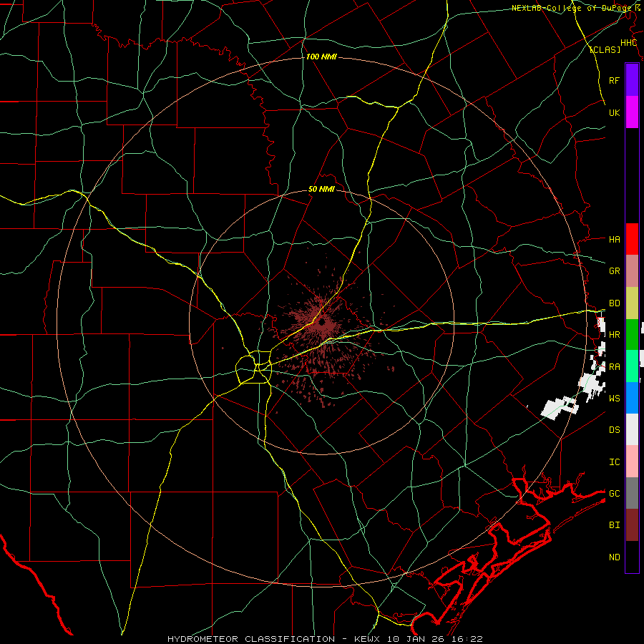The width and height of the screenshot is (644, 644).
Task: Click the 16:22 timestamp in the caption
Action: coord(469,639)
